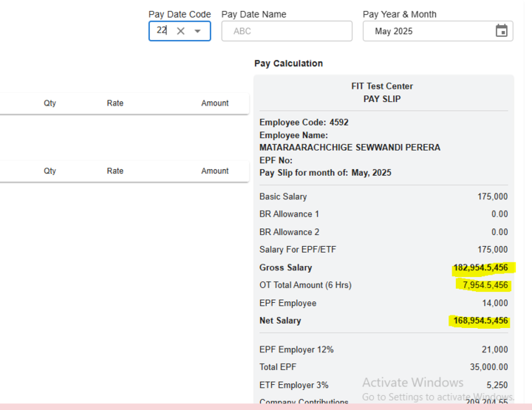Viewport: 532px width, 410px height.
Task: Click Pay Slip for month of: May, 2025
Action: coord(325,173)
